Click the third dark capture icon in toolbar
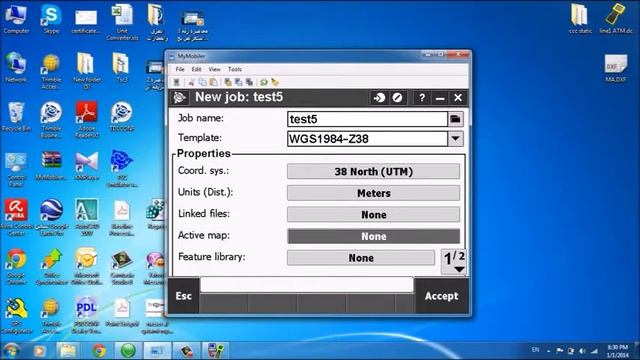640x360 pixels. click(x=249, y=82)
